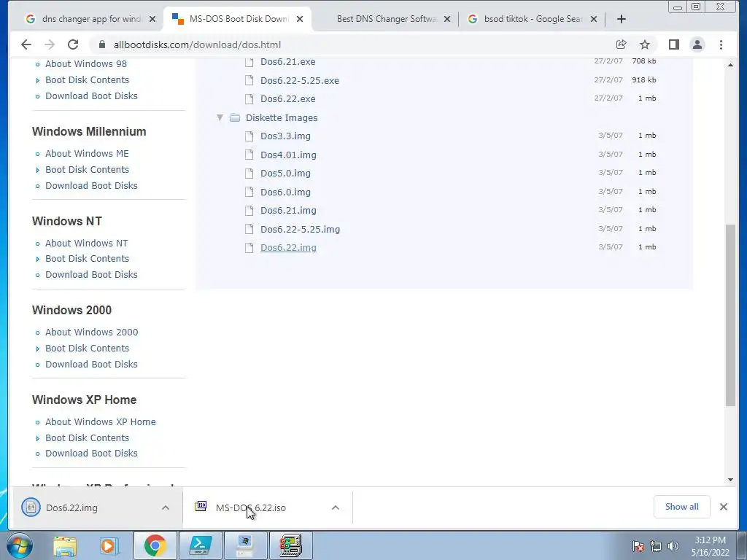Click the scrollbar up arrow
This screenshot has width=747, height=560.
(x=730, y=65)
